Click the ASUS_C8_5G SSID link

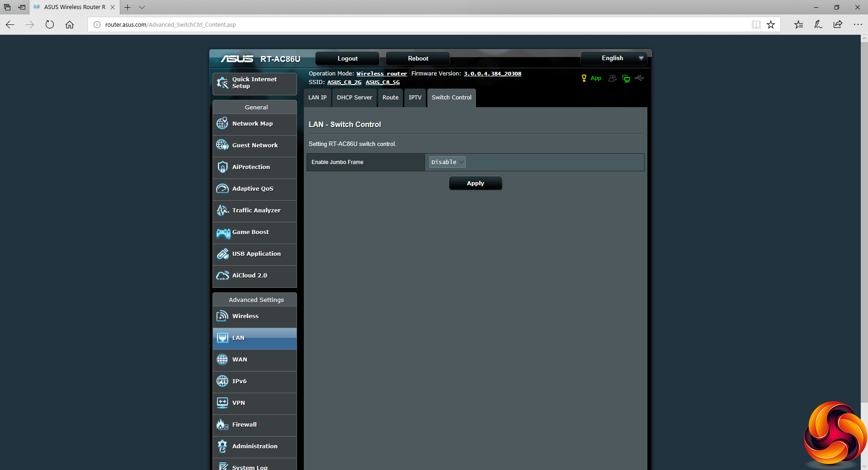click(x=382, y=82)
